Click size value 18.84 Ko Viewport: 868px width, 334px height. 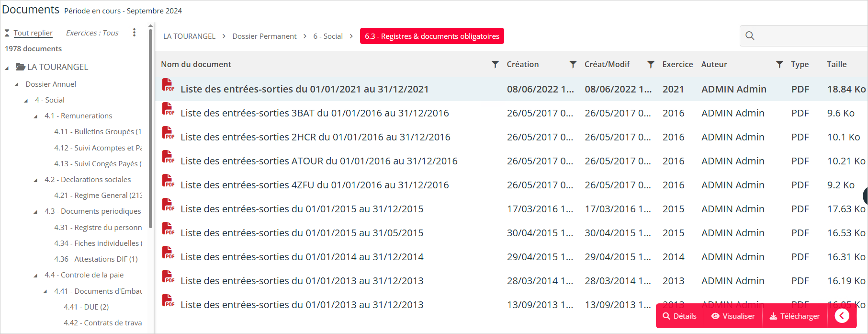pos(846,89)
